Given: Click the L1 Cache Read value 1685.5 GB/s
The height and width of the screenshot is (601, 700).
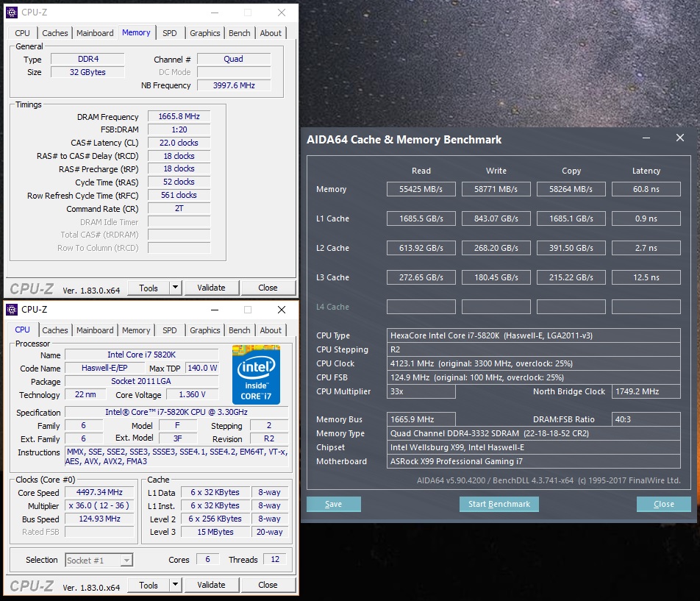Looking at the screenshot, I should tap(421, 218).
